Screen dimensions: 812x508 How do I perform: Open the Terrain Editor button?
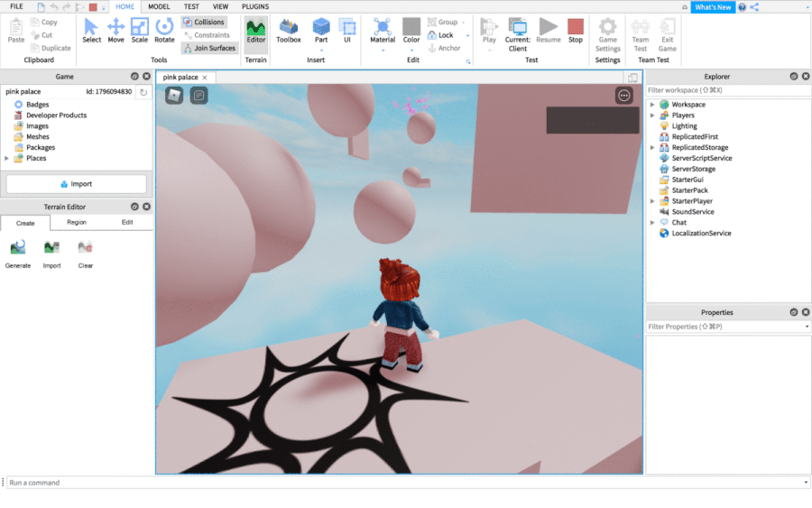coord(256,31)
